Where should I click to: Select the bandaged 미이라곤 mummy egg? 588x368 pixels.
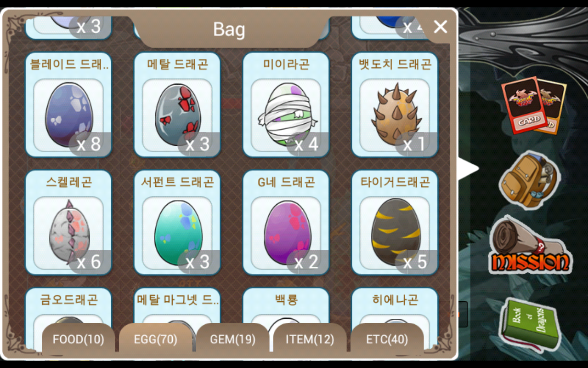point(286,105)
